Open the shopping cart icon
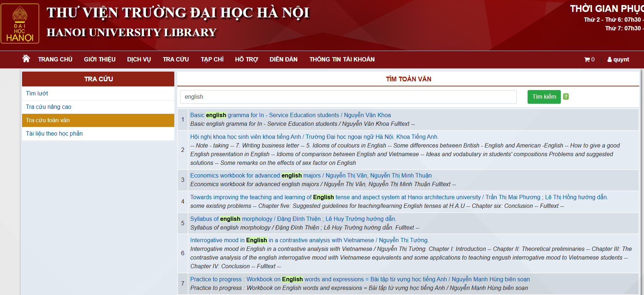The width and height of the screenshot is (644, 295). pos(587,60)
